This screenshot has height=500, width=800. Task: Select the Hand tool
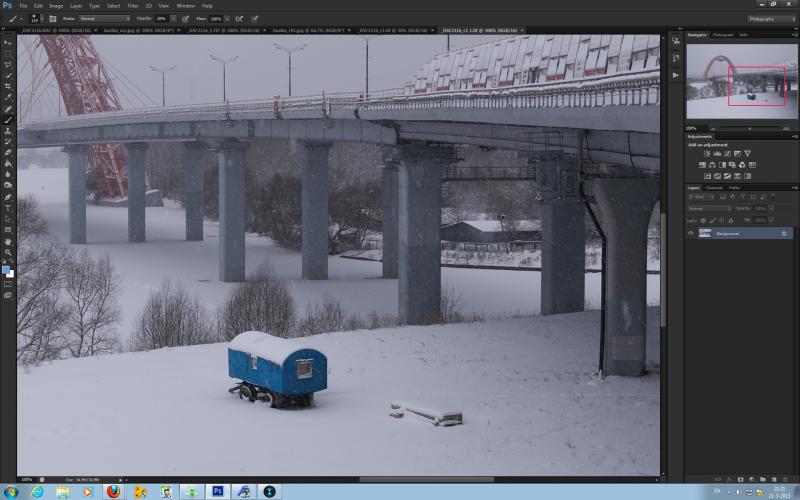point(8,242)
